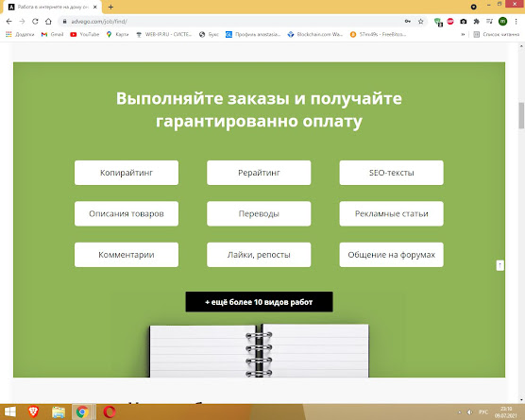Open the browser home page
Image resolution: width=525 pixels, height=420 pixels.
[48, 22]
